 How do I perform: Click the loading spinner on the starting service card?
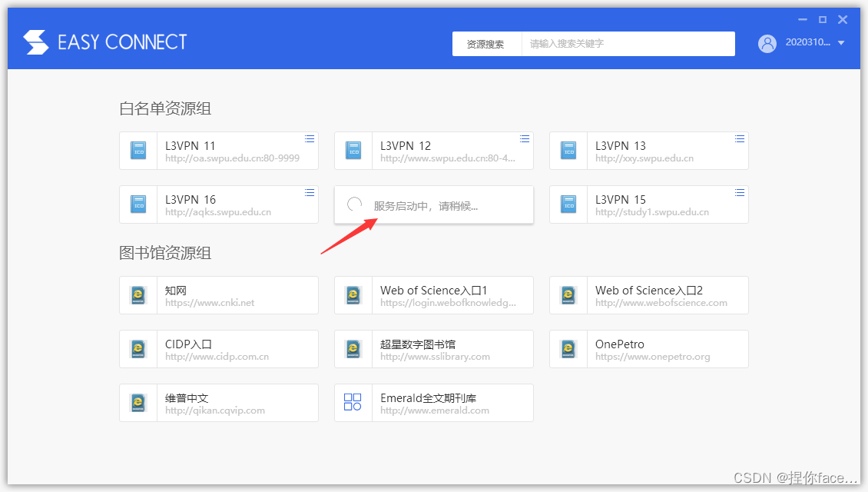[x=354, y=204]
